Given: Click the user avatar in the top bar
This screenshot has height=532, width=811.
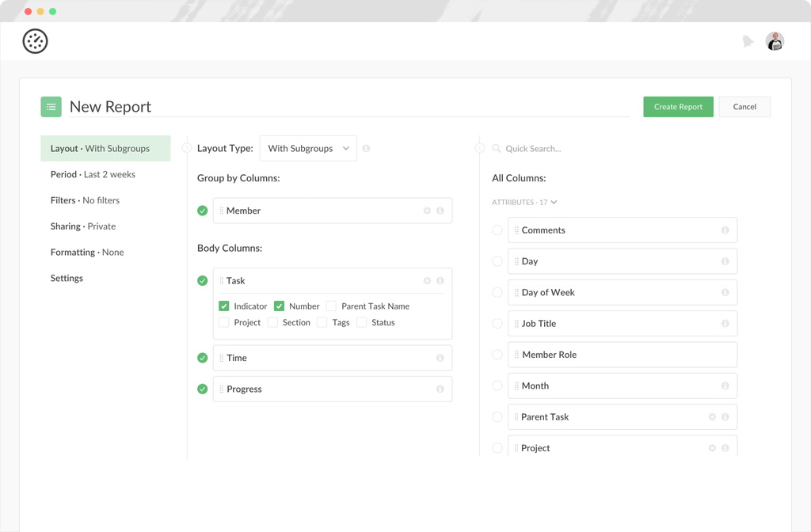Looking at the screenshot, I should 775,40.
